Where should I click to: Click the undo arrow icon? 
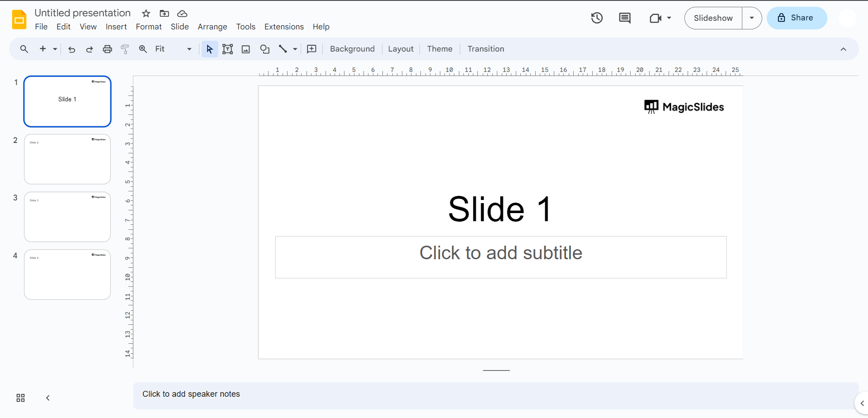click(x=71, y=49)
